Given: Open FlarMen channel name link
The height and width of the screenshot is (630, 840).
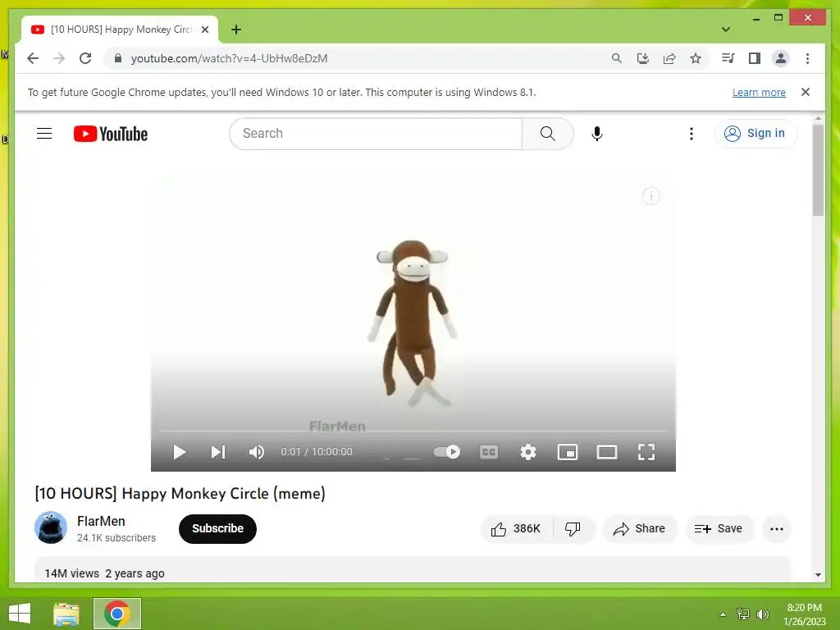Looking at the screenshot, I should 101,521.
